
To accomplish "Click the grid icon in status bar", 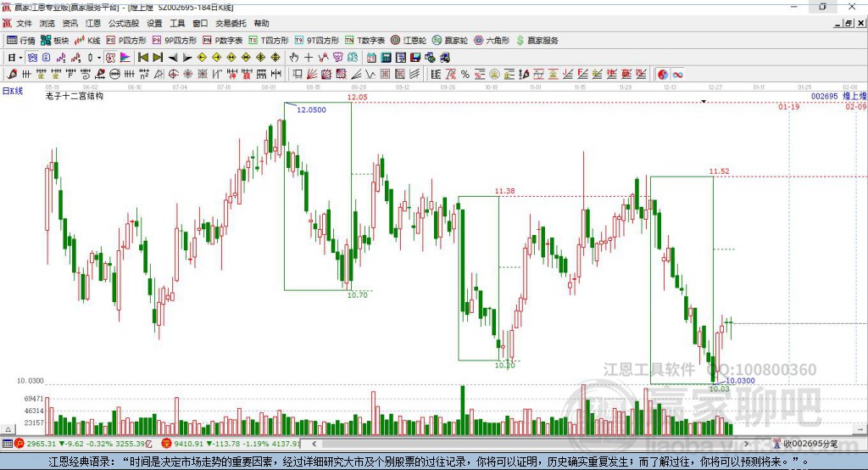I will pyautogui.click(x=7, y=444).
